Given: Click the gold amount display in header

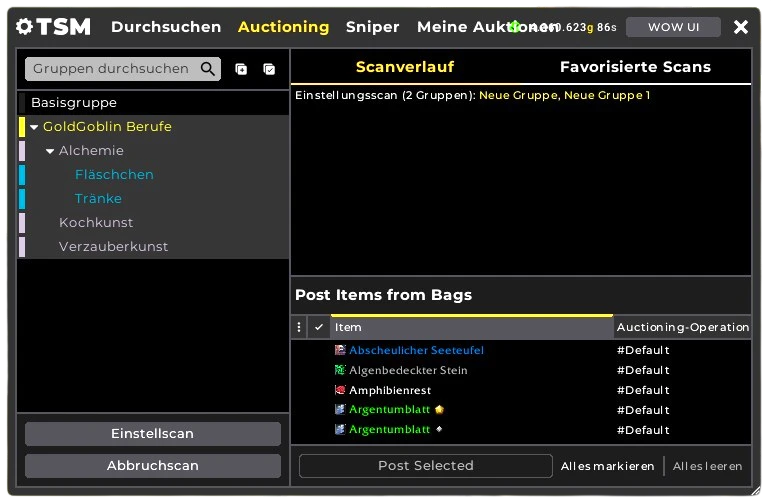Looking at the screenshot, I should pyautogui.click(x=573, y=27).
